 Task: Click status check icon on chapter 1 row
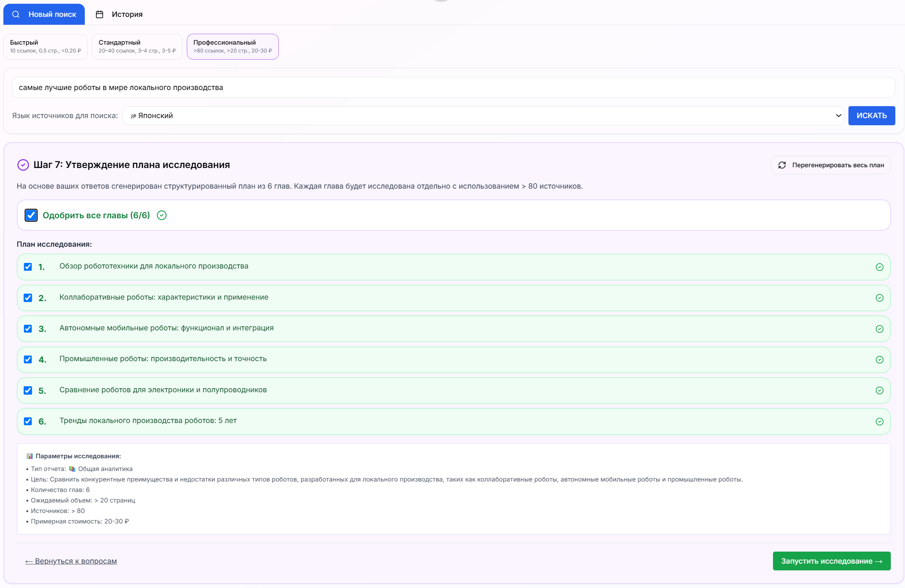pos(879,267)
